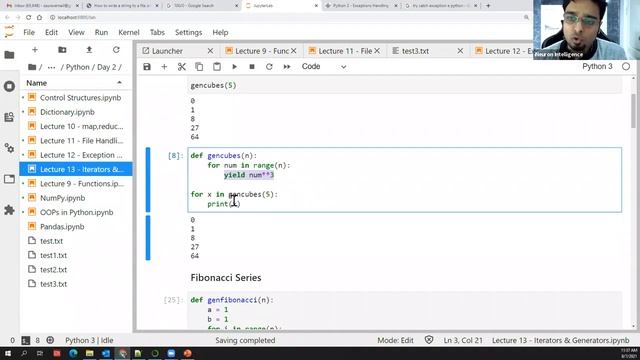Image resolution: width=640 pixels, height=360 pixels.
Task: Click the notebook trust shield icon
Action: click(429, 340)
